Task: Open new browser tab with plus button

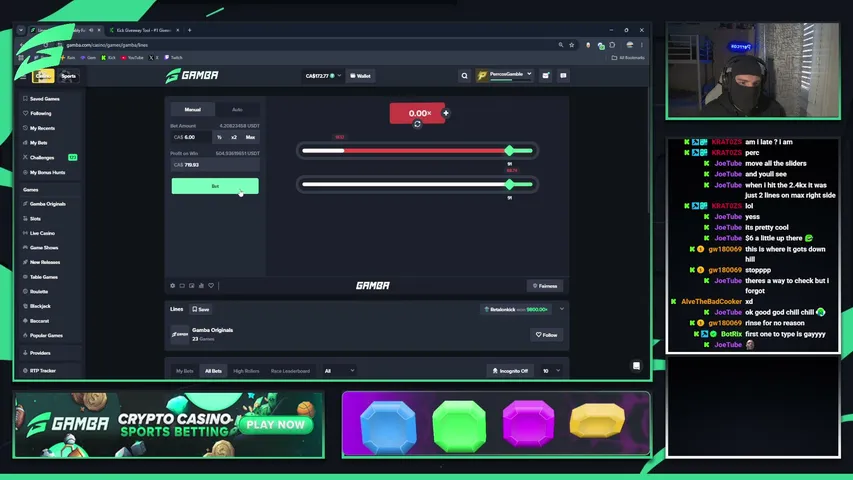Action: click(x=189, y=30)
